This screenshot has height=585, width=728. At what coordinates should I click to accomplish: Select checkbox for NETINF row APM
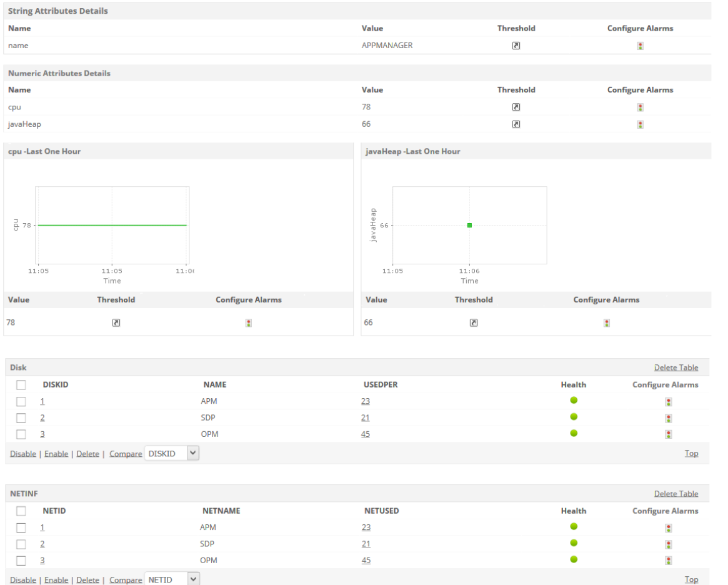tap(21, 527)
